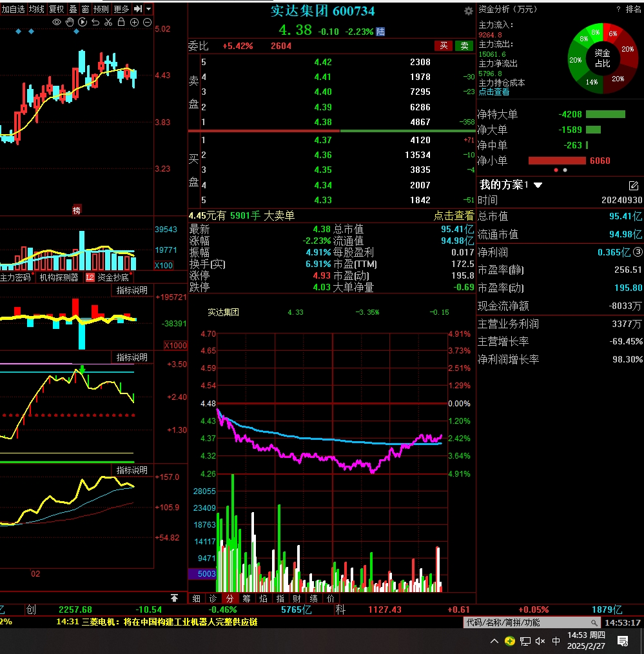This screenshot has height=654, width=644.
Task: Select the 主力密码 indicator tab
Action: tap(16, 277)
